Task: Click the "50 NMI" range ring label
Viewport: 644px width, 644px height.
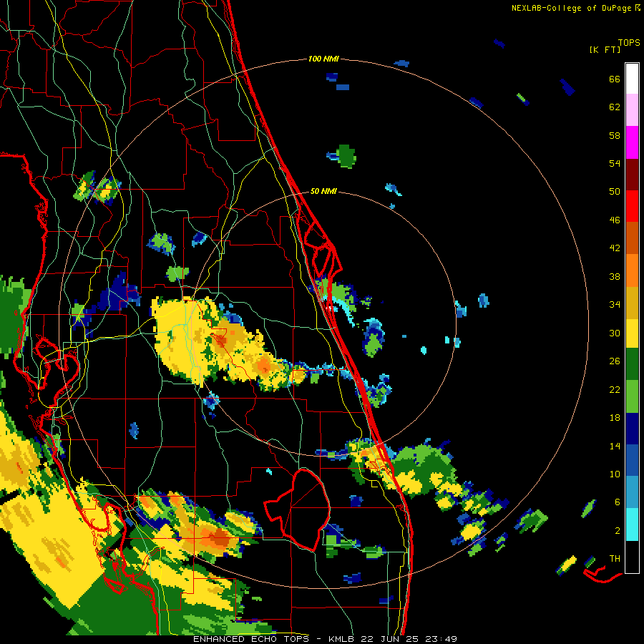Action: pyautogui.click(x=323, y=191)
